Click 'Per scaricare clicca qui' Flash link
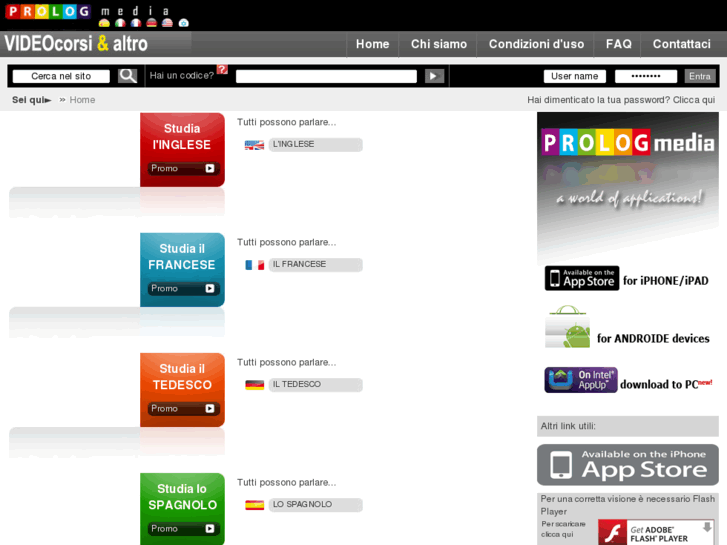 click(x=563, y=529)
